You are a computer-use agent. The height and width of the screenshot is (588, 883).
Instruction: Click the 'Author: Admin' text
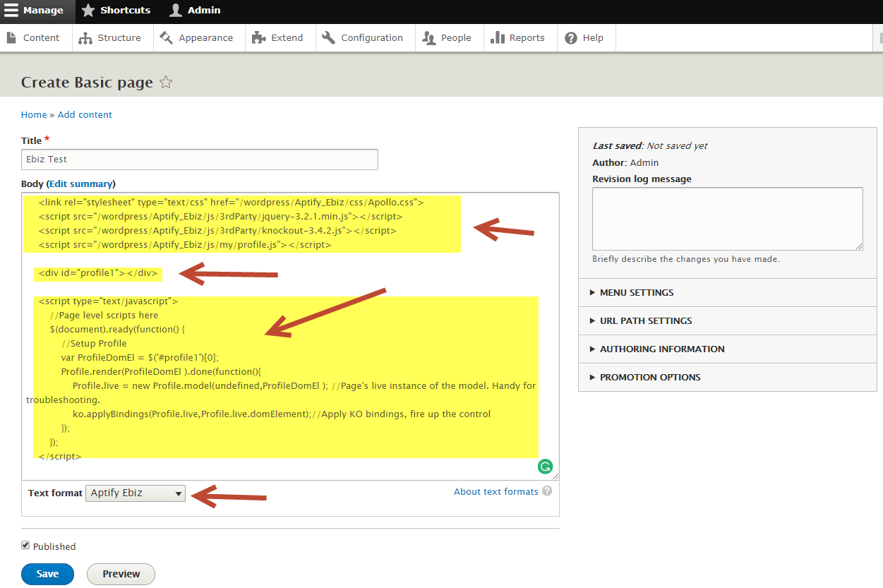(625, 162)
